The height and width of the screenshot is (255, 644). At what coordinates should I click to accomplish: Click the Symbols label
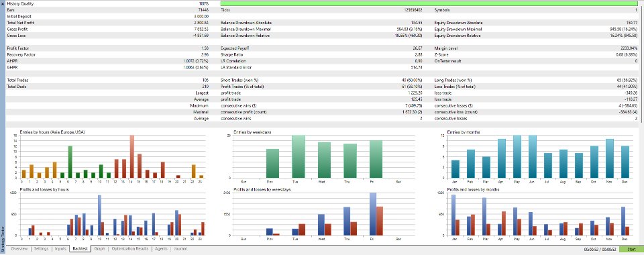point(442,10)
